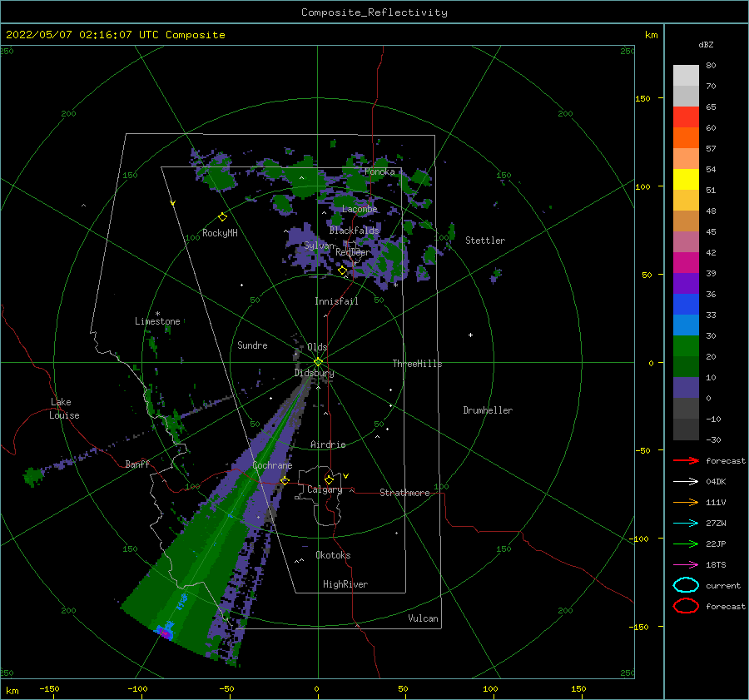749x700 pixels.
Task: Click the Innisfail label
Action: click(336, 301)
